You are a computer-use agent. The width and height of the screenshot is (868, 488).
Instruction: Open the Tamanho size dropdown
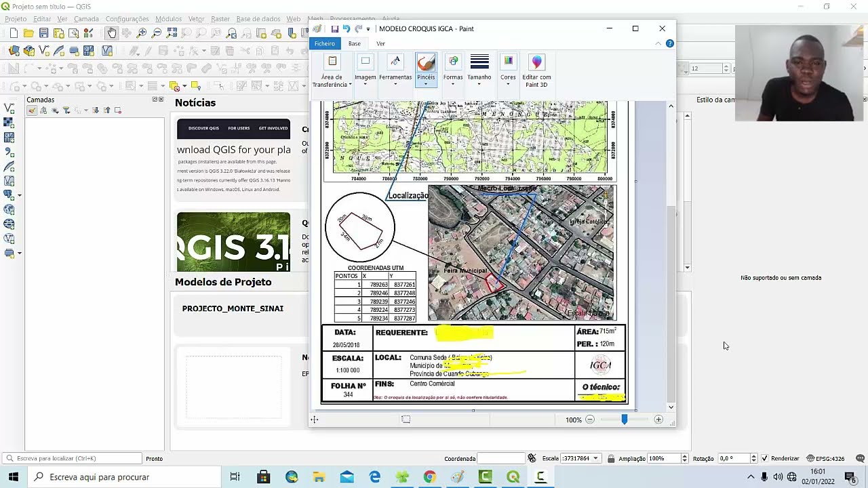(479, 71)
